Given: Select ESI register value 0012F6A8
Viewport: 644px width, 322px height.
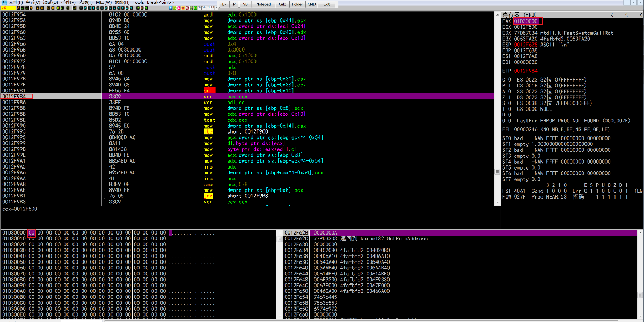Looking at the screenshot, I should (524, 56).
